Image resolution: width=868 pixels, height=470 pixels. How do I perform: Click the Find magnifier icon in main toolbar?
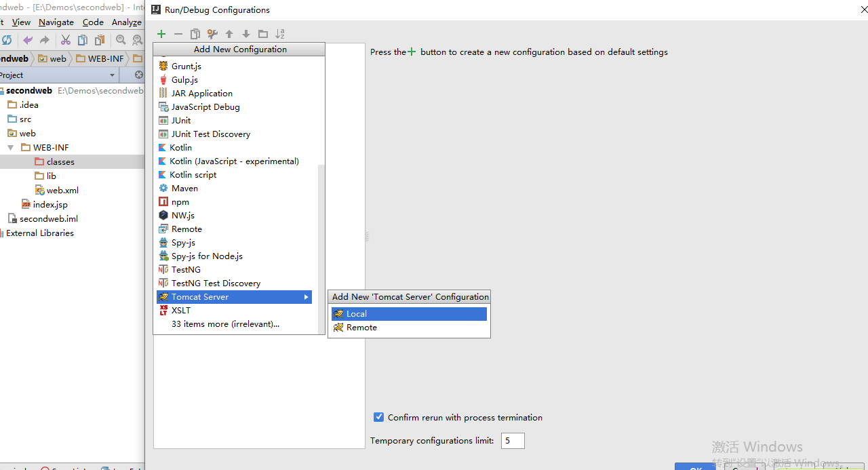tap(121, 40)
